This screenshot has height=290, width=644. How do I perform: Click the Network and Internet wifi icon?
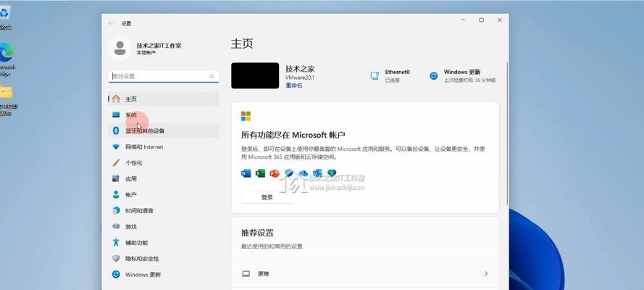(116, 146)
